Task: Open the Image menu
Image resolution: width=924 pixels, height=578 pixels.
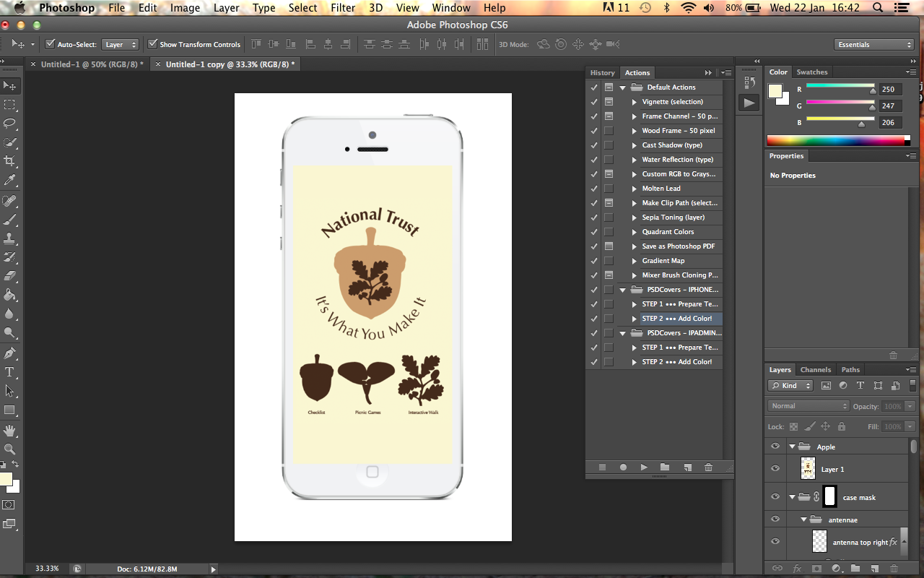Action: point(185,8)
